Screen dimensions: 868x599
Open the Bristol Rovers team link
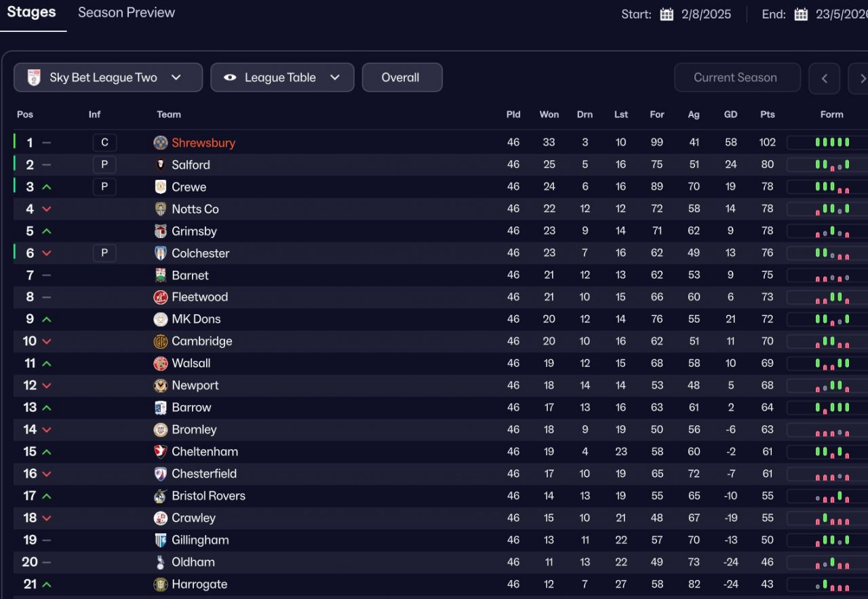[x=208, y=496]
